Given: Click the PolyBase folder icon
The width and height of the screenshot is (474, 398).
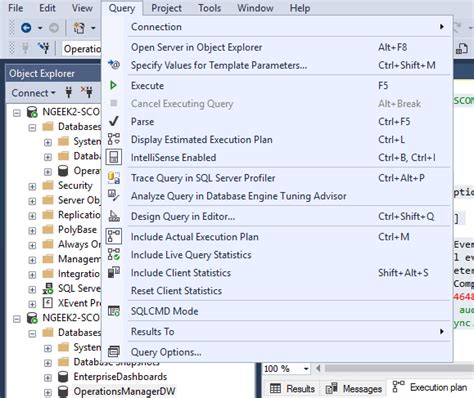Looking at the screenshot, I should tap(48, 229).
